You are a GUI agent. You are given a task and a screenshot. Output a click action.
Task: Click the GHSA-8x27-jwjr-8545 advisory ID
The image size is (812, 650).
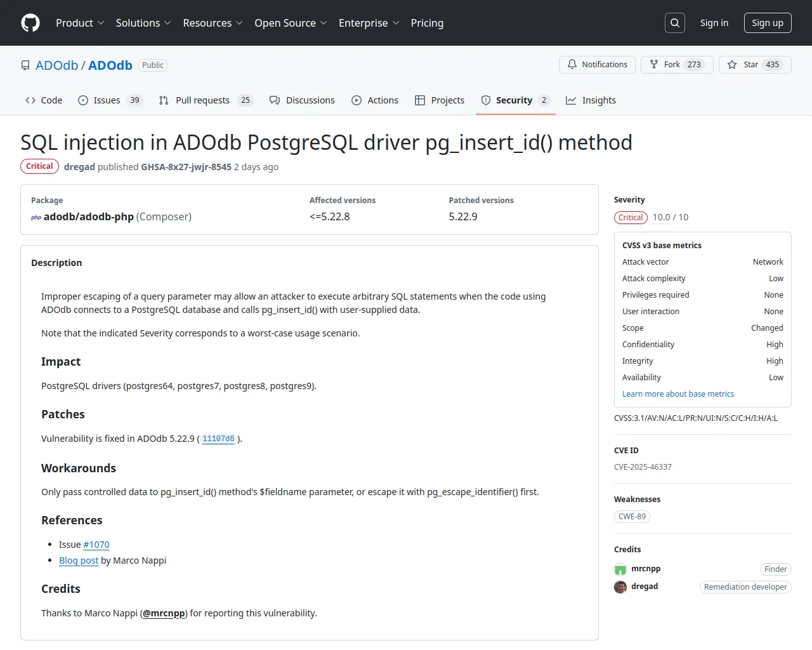coord(186,167)
